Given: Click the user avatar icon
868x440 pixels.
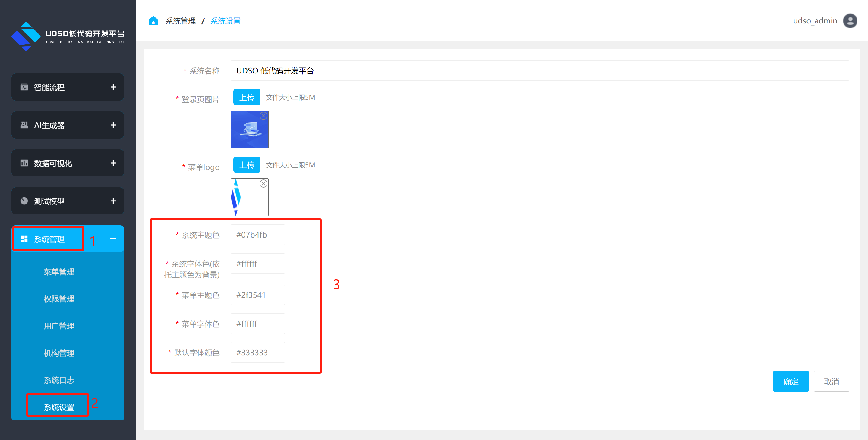Looking at the screenshot, I should (850, 21).
